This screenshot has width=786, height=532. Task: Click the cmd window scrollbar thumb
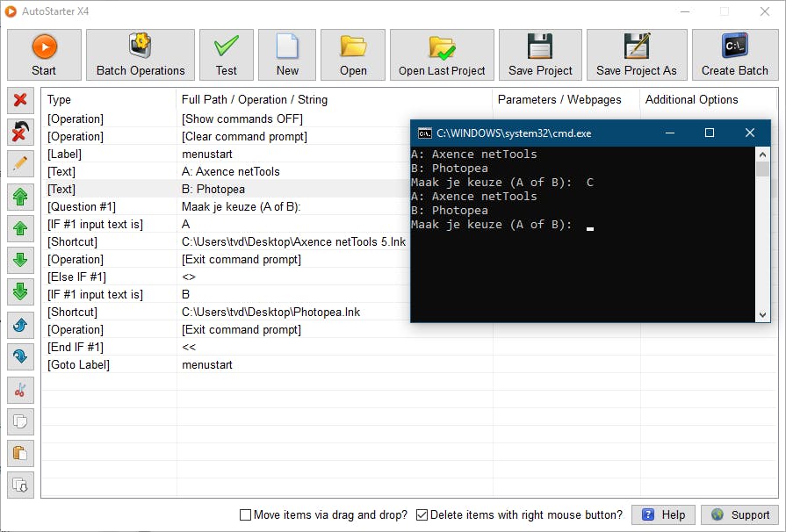(x=762, y=169)
